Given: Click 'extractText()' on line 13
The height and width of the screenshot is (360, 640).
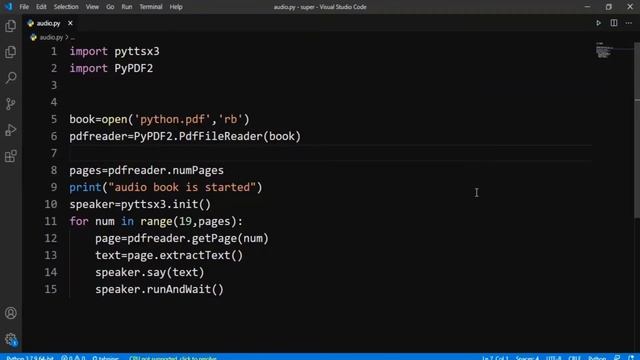Looking at the screenshot, I should [201, 255].
